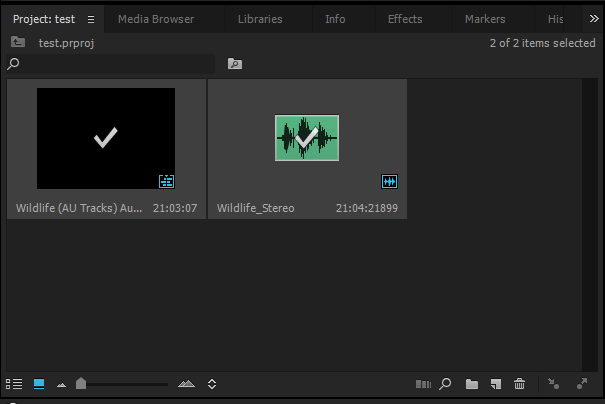Image resolution: width=605 pixels, height=404 pixels.
Task: Open the Media Browser tab
Action: (156, 19)
